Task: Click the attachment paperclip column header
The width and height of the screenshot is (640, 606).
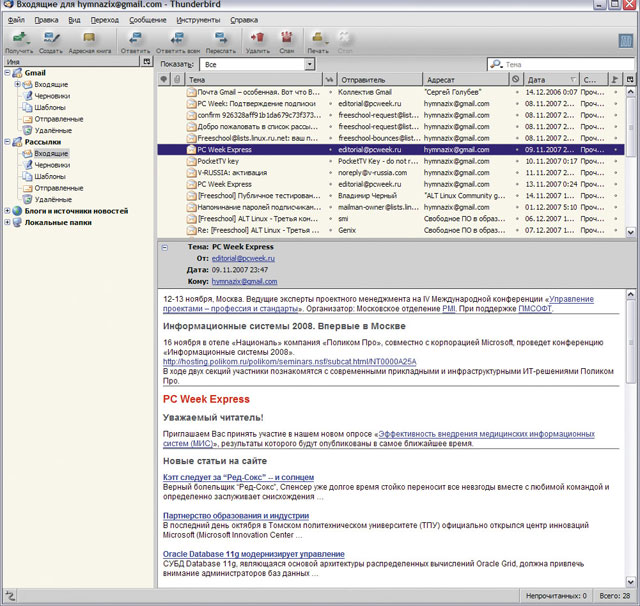Action: tap(177, 79)
